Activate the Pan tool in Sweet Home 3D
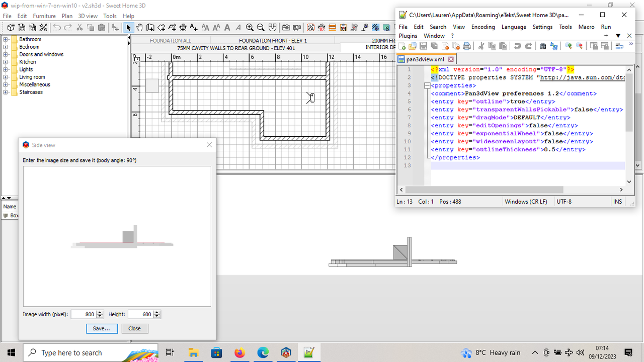Viewport: 644px width, 362px height. pos(140,28)
